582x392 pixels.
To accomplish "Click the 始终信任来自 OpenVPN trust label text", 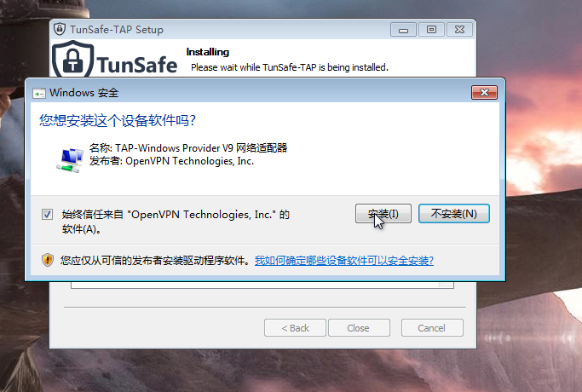I will click(176, 222).
